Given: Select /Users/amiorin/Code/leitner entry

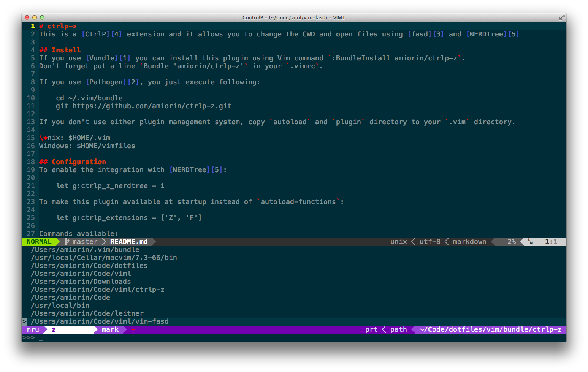Looking at the screenshot, I should tap(87, 313).
